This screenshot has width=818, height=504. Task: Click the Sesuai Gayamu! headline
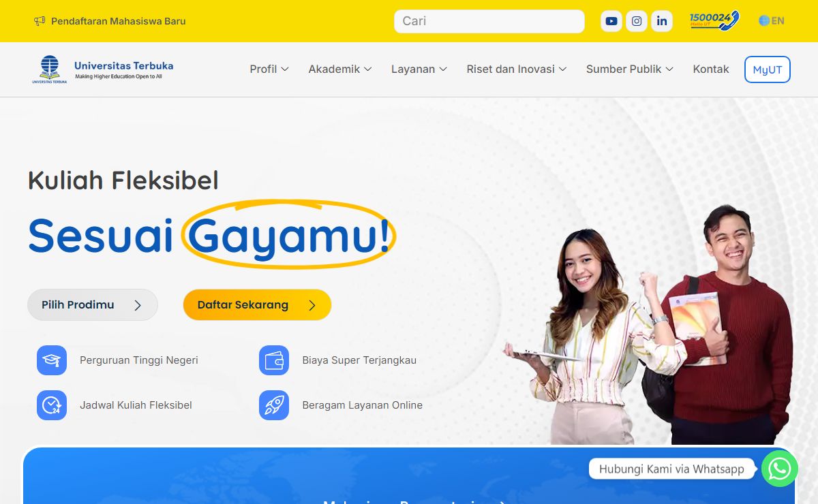211,235
